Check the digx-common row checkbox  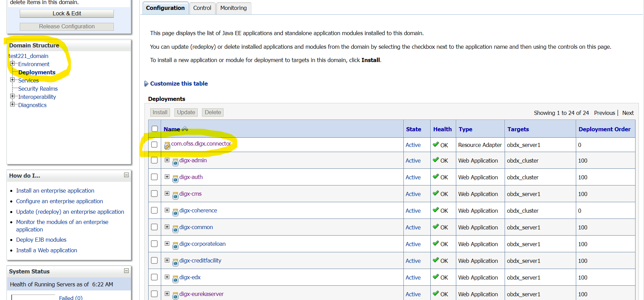point(154,227)
